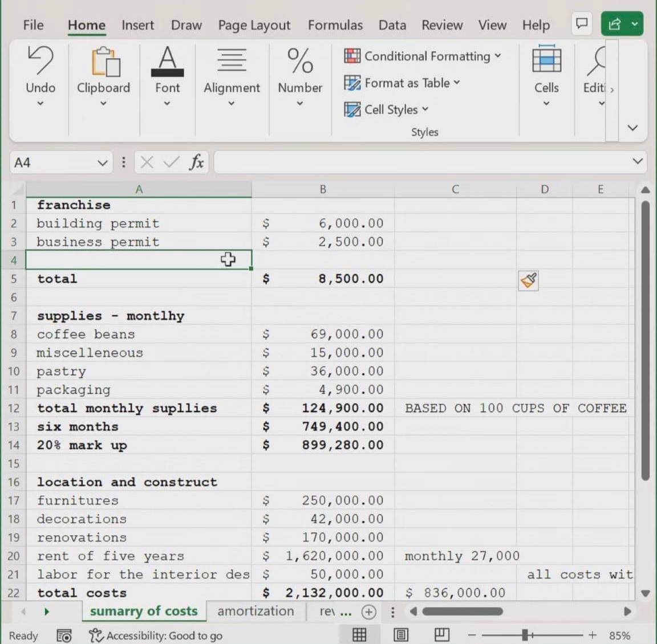
Task: Open the Data tab
Action: click(392, 25)
